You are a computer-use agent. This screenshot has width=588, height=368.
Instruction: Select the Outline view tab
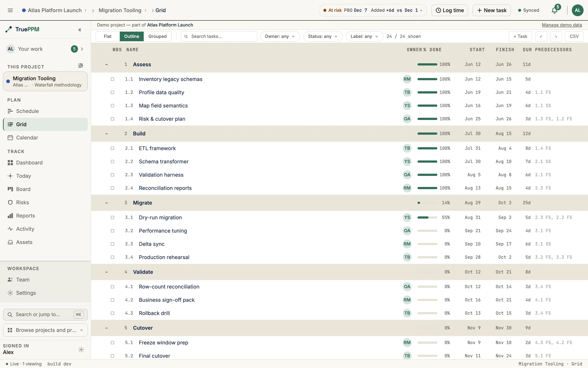[132, 36]
